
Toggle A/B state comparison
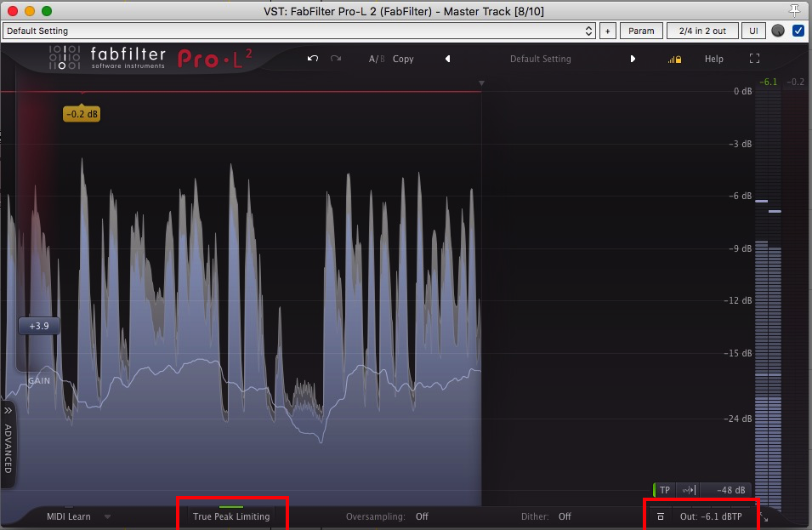click(x=377, y=59)
